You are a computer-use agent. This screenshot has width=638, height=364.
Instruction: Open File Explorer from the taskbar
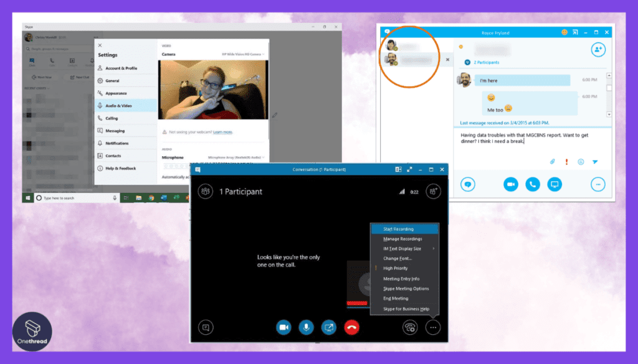tap(139, 198)
